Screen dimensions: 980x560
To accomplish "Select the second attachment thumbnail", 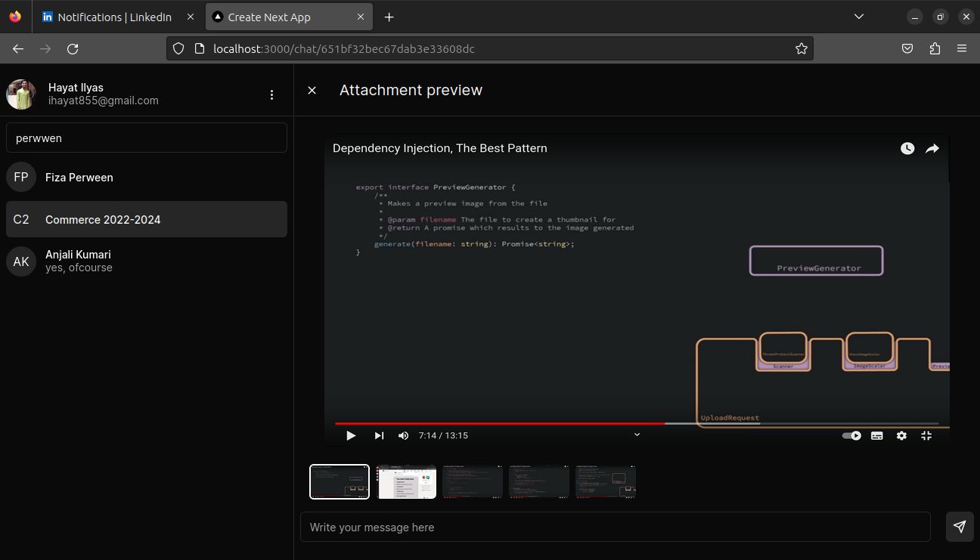I will click(407, 482).
